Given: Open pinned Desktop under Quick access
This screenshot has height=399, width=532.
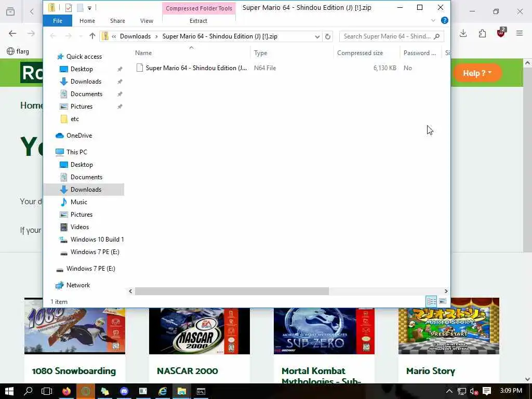Looking at the screenshot, I should click(82, 69).
